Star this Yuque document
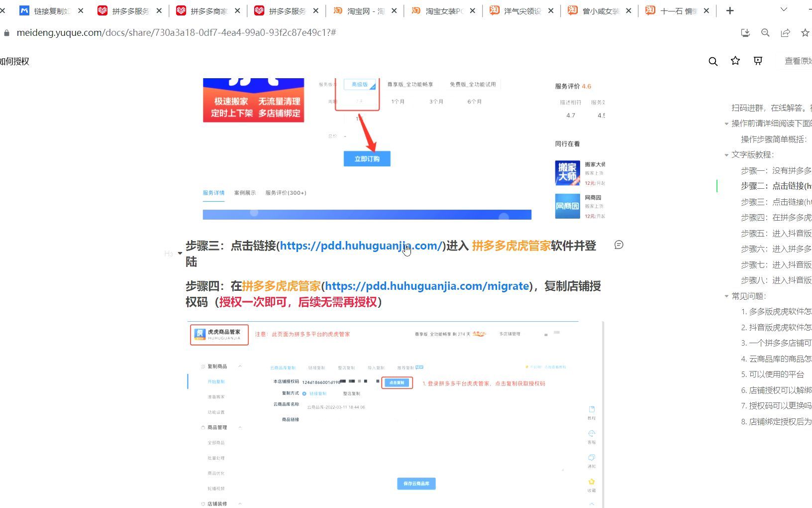 pos(735,61)
